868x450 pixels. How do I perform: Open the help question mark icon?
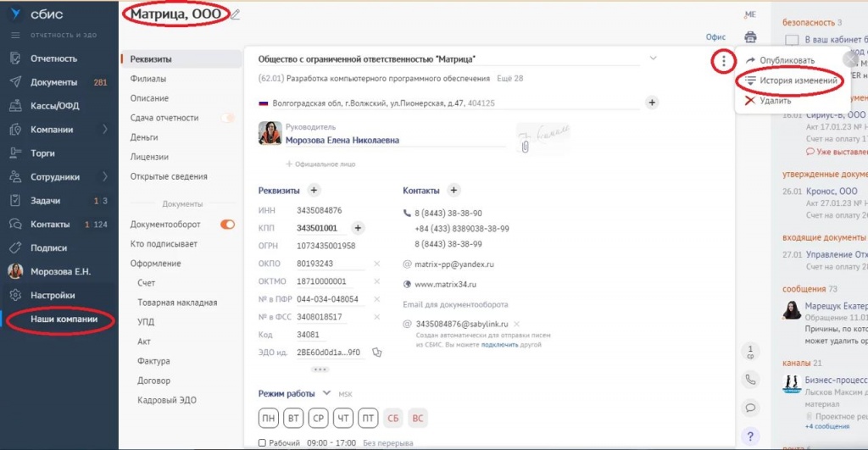tap(750, 436)
